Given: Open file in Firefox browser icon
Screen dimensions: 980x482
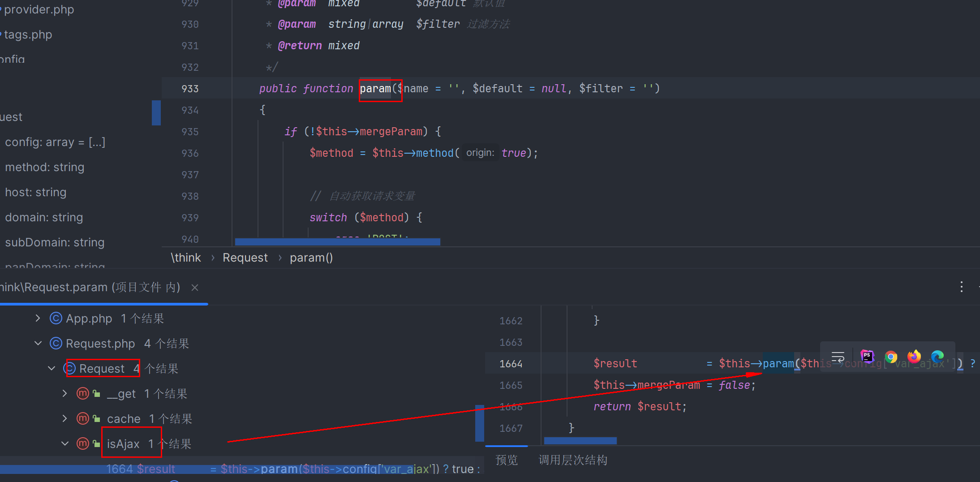Looking at the screenshot, I should click(914, 357).
